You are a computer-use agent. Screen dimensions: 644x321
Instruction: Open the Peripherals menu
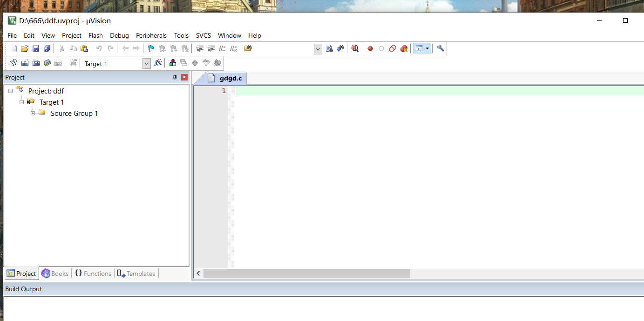151,35
